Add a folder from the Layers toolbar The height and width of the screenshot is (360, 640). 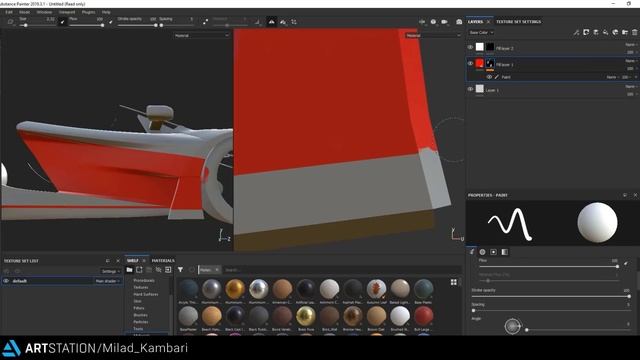625,32
